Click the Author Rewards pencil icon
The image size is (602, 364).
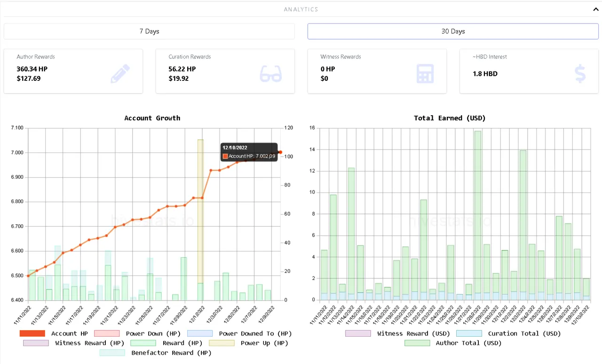click(120, 74)
